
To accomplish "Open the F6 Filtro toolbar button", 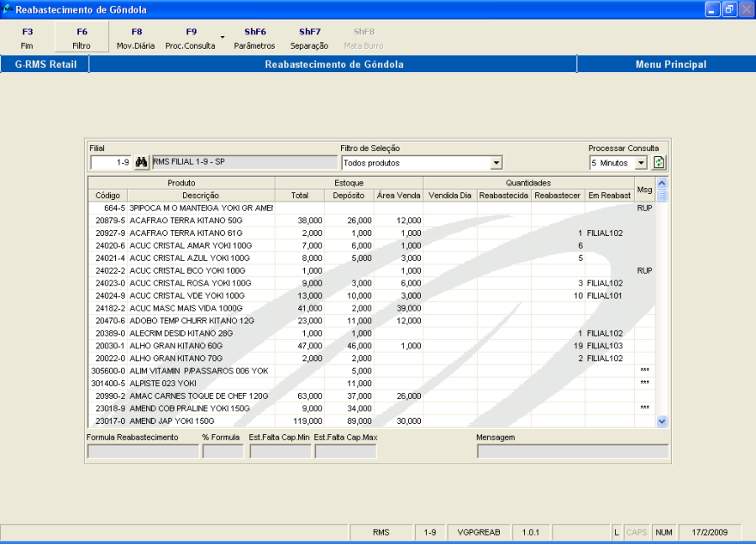I will point(81,38).
